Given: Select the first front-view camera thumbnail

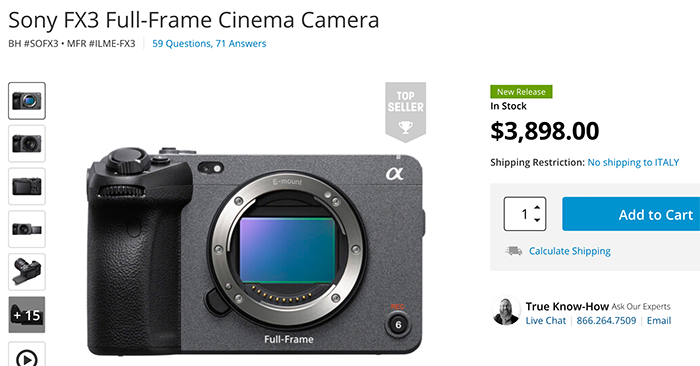Looking at the screenshot, I should pyautogui.click(x=27, y=101).
